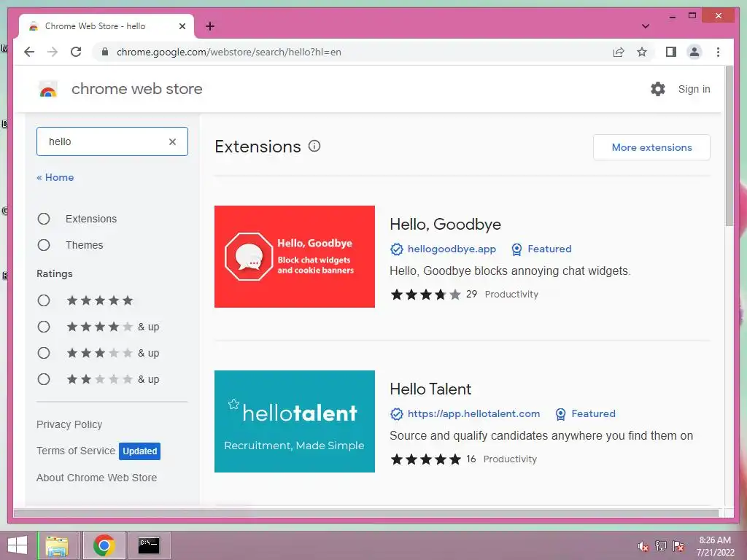Show info icon next to Extensions heading

click(x=314, y=146)
